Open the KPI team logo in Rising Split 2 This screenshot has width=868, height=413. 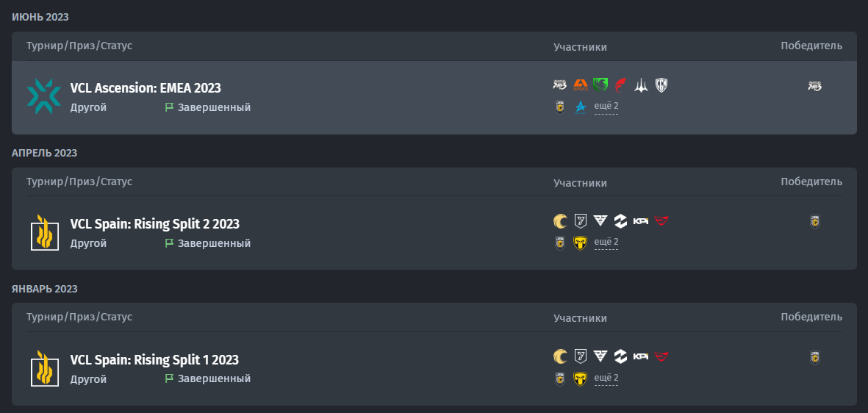coord(641,221)
